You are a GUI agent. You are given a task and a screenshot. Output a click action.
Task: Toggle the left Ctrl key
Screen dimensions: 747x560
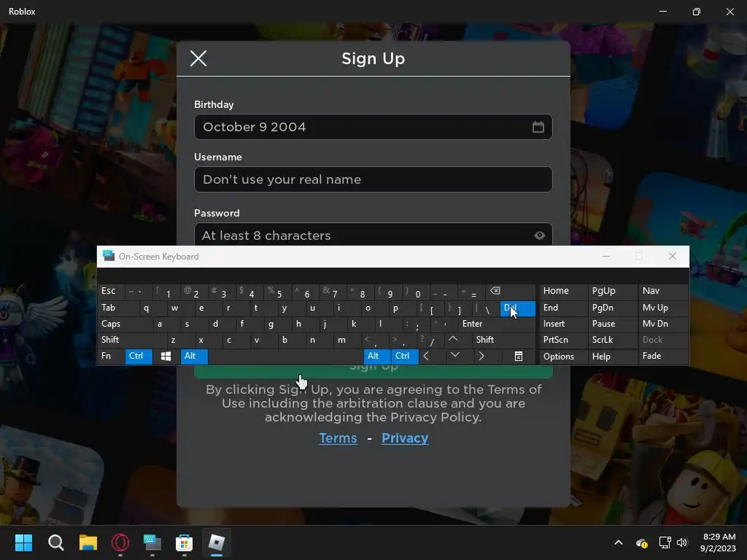click(x=139, y=356)
